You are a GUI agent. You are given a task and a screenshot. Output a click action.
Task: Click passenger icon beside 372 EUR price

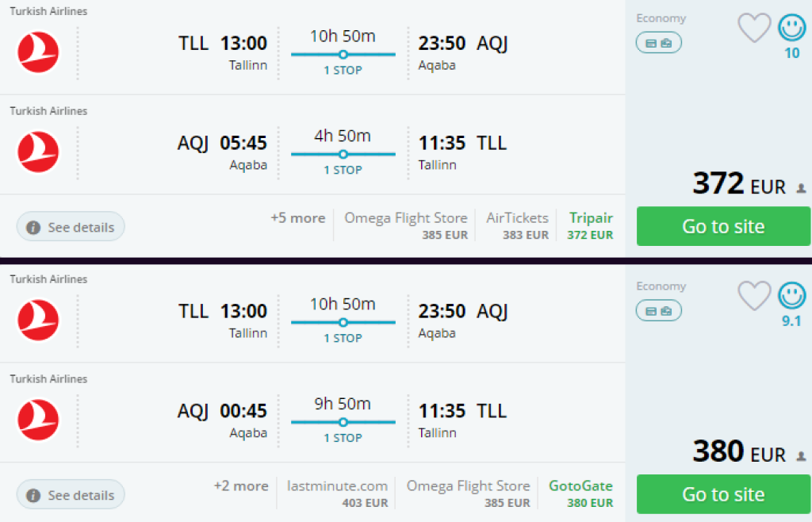(801, 189)
